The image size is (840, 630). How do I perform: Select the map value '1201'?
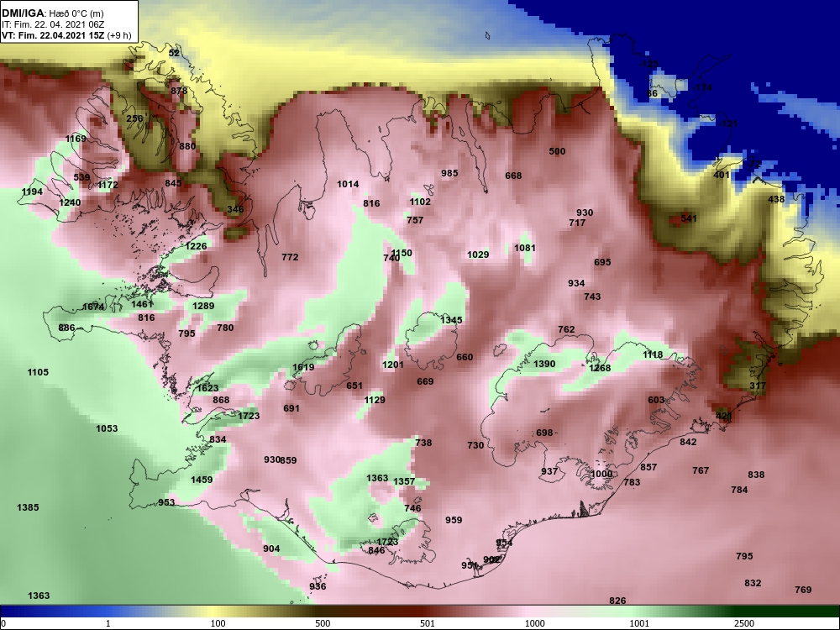392,365
